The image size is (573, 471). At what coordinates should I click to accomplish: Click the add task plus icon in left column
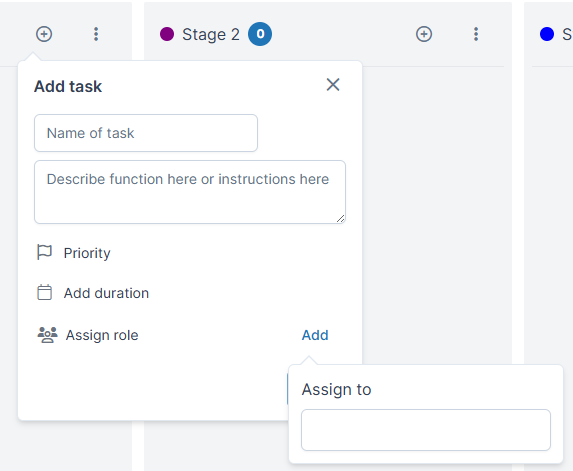44,34
